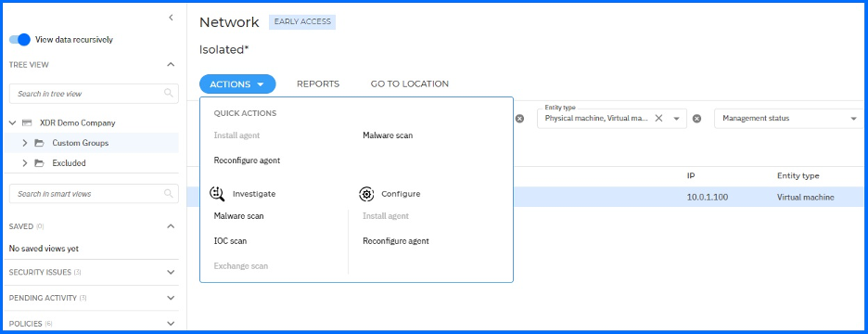868x334 pixels.
Task: Select the XDR Demo Company tree item
Action: pos(78,123)
